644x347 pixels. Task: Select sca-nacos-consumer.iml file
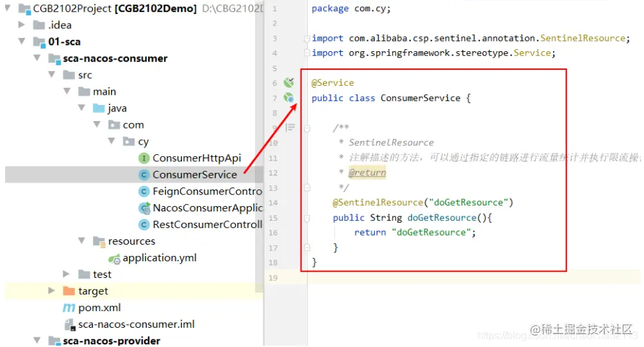click(x=136, y=324)
